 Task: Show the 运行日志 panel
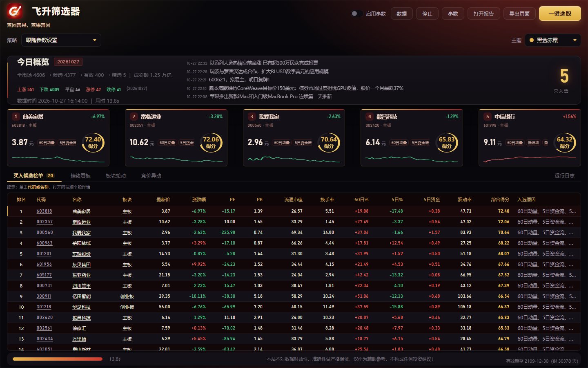[564, 176]
